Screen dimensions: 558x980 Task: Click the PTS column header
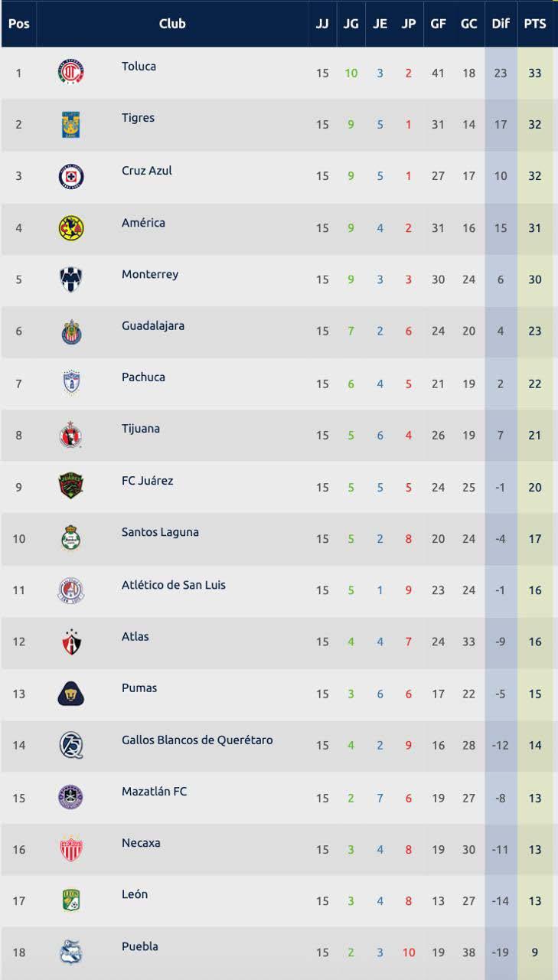point(535,24)
